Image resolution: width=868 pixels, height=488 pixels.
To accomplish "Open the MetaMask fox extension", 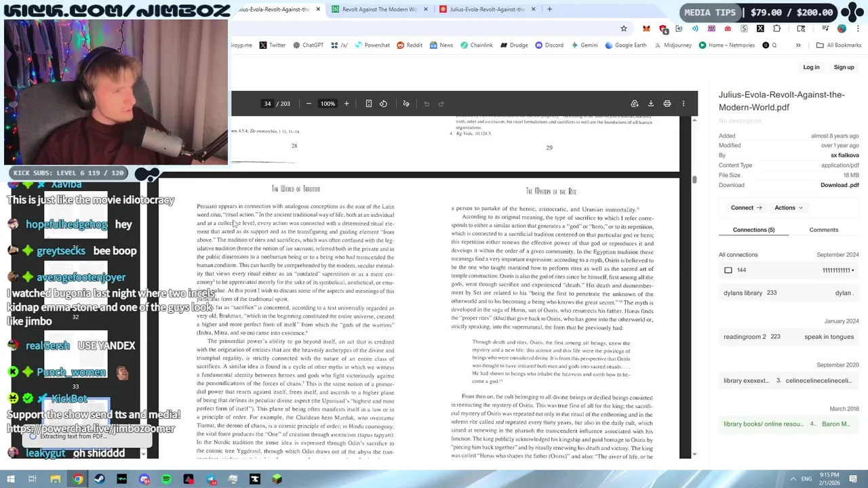I will (646, 28).
